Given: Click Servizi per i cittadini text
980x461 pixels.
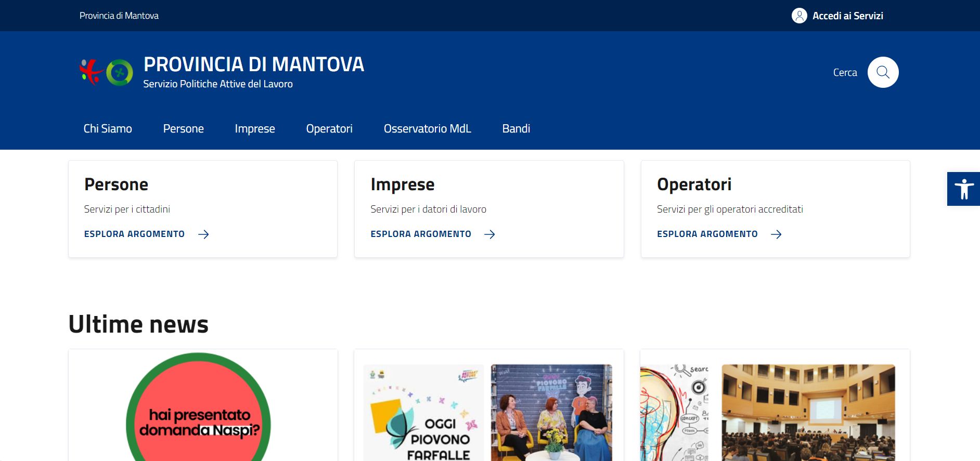Looking at the screenshot, I should point(127,209).
